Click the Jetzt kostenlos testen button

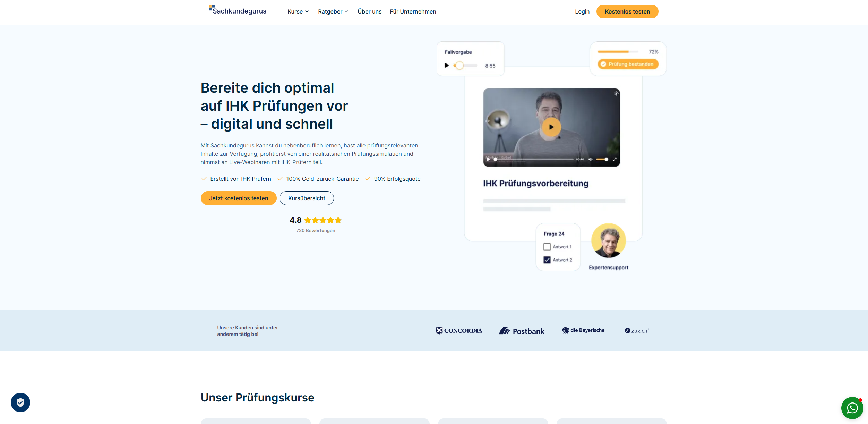tap(238, 198)
